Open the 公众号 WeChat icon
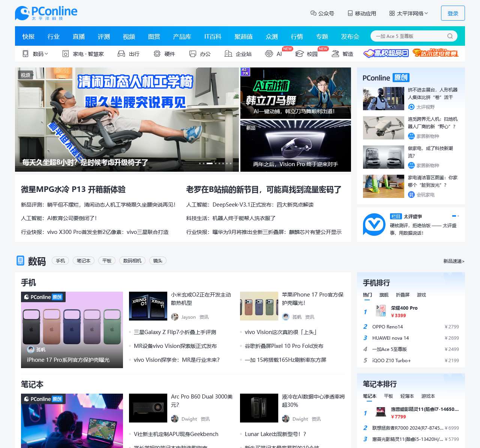Screen dimensions: 480x448 click(x=313, y=13)
